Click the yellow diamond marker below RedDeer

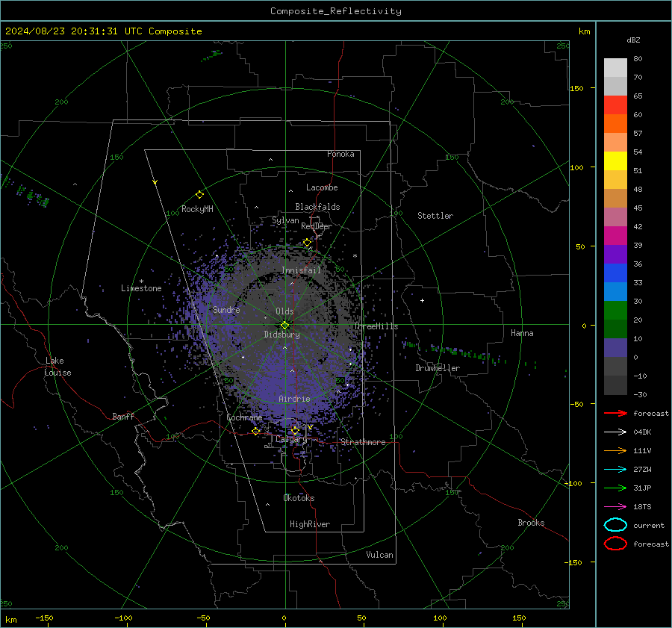[x=307, y=243]
